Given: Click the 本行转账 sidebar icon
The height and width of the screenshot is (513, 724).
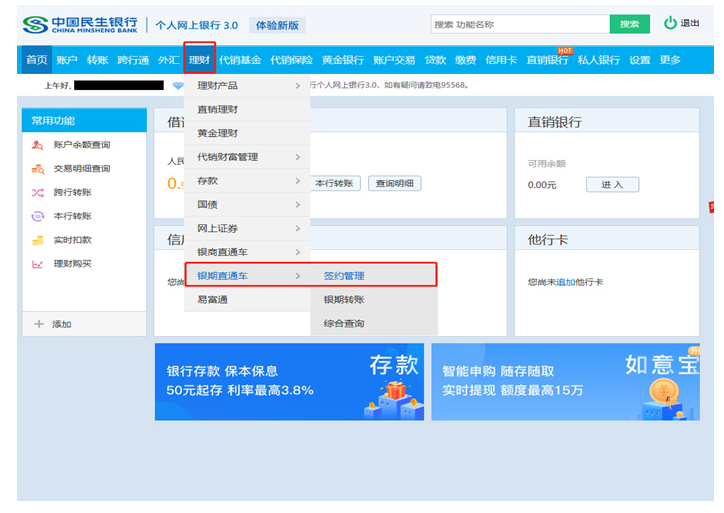Looking at the screenshot, I should click(38, 217).
